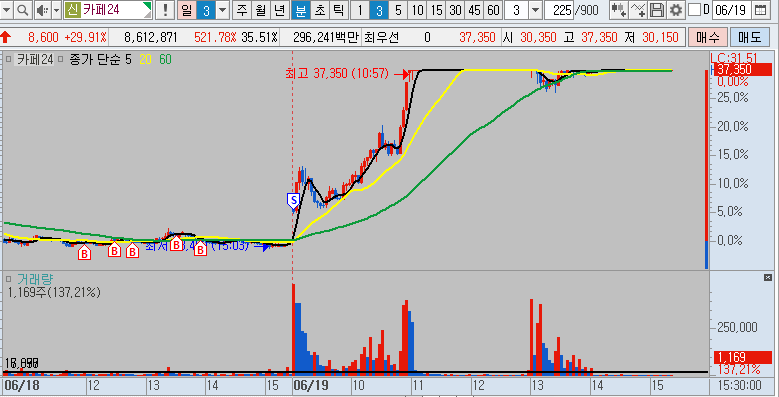Image resolution: width=779 pixels, height=397 pixels.
Task: Close the 거래량 volume panel
Action: (x=768, y=278)
